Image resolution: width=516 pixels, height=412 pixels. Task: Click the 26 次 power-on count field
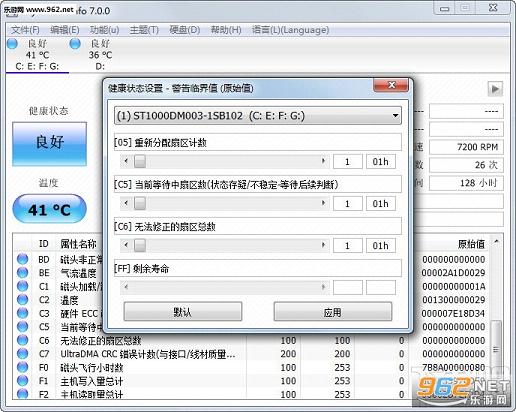tap(466, 165)
